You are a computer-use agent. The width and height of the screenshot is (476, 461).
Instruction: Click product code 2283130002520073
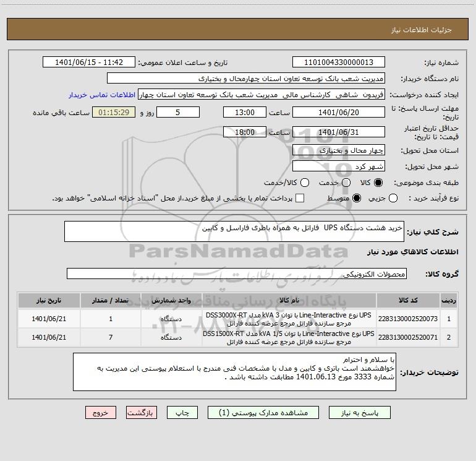tap(408, 319)
